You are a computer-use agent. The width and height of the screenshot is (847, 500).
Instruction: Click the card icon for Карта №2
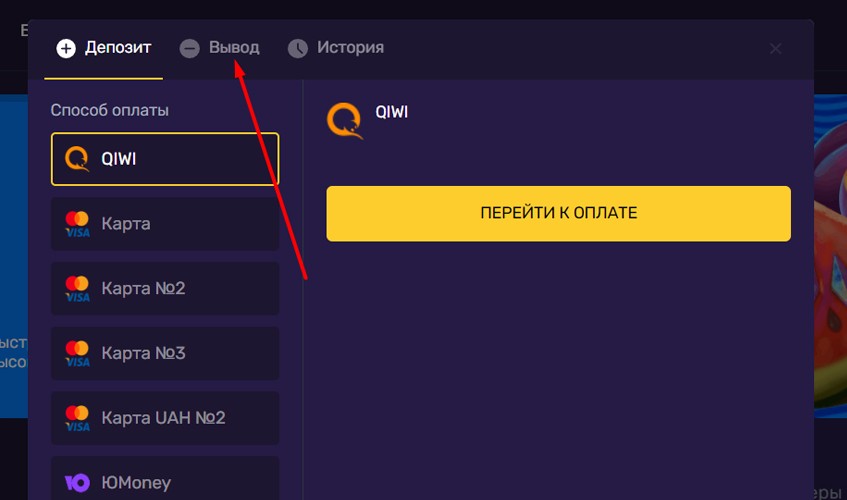click(77, 288)
